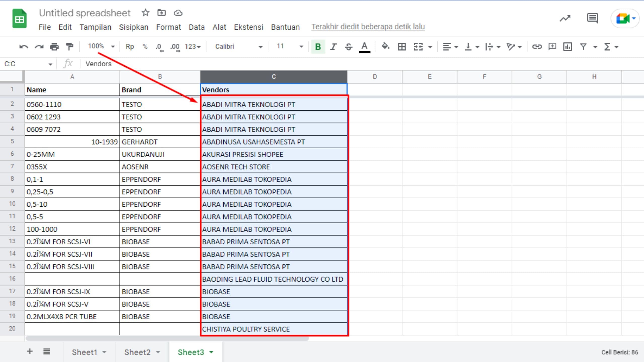This screenshot has width=644, height=362.
Task: Click the Print icon
Action: pos(54,47)
